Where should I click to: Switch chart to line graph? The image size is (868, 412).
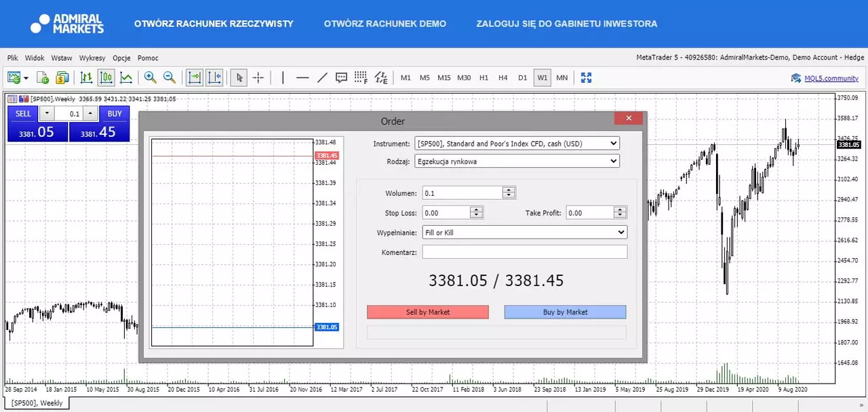pyautogui.click(x=126, y=78)
